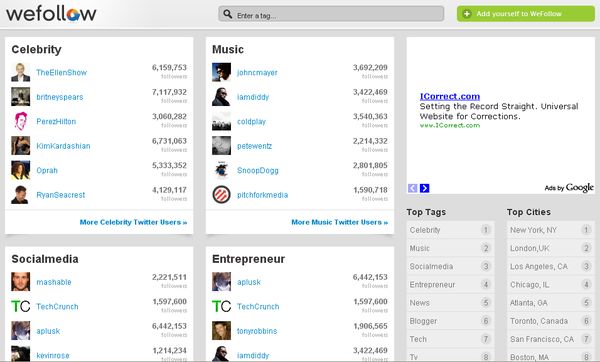
Task: Open petewentz profile link
Action: click(x=254, y=146)
